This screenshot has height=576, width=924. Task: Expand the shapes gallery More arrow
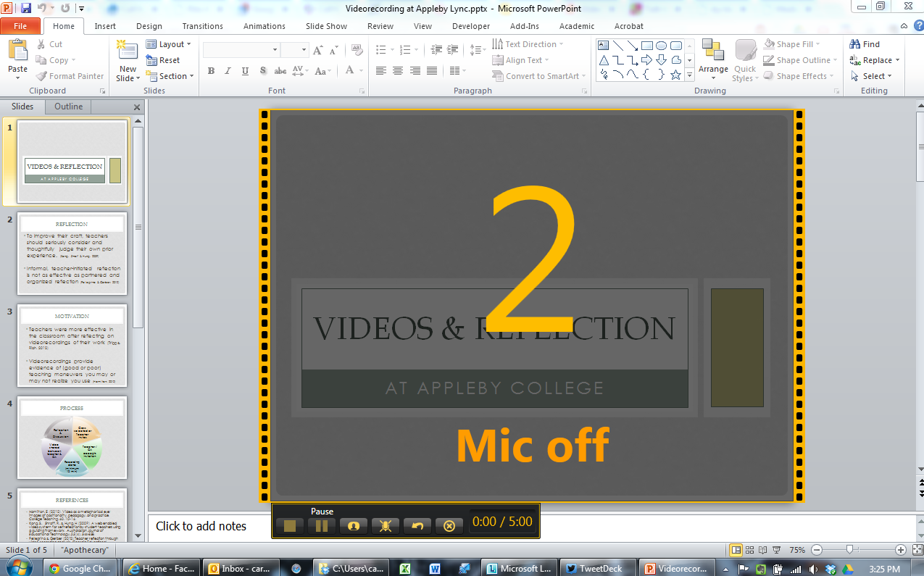tap(689, 75)
